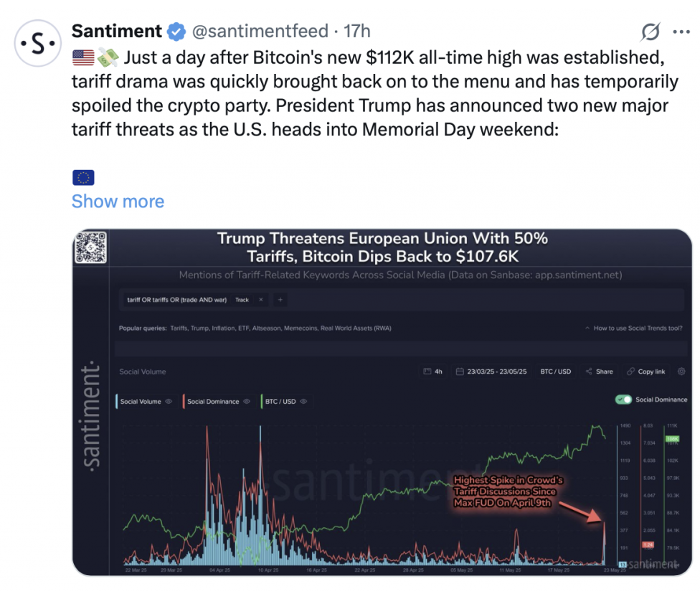Open the Santiment profile avatar

click(x=38, y=43)
